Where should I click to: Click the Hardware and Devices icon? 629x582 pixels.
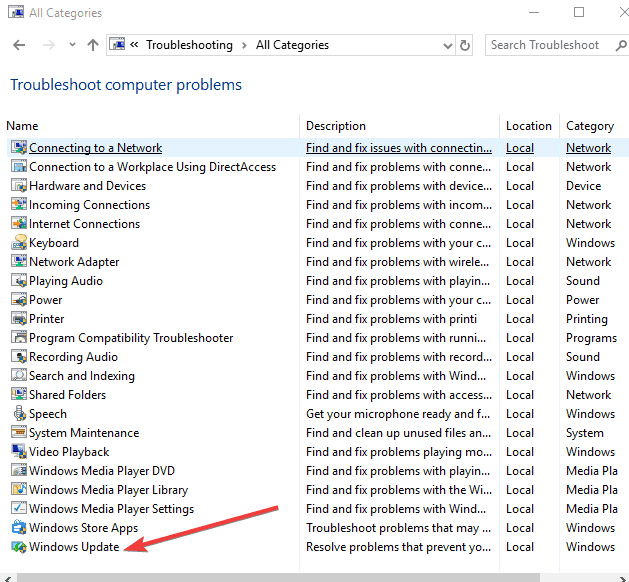coord(19,186)
